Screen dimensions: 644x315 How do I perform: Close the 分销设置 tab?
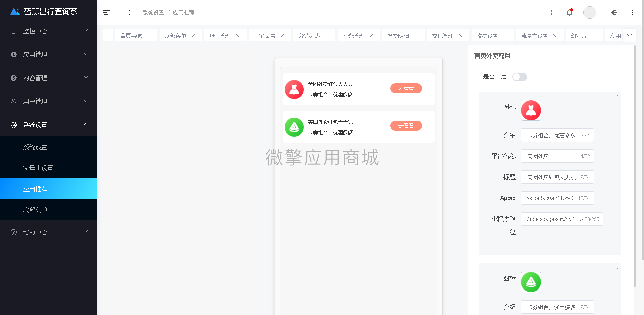tap(282, 36)
